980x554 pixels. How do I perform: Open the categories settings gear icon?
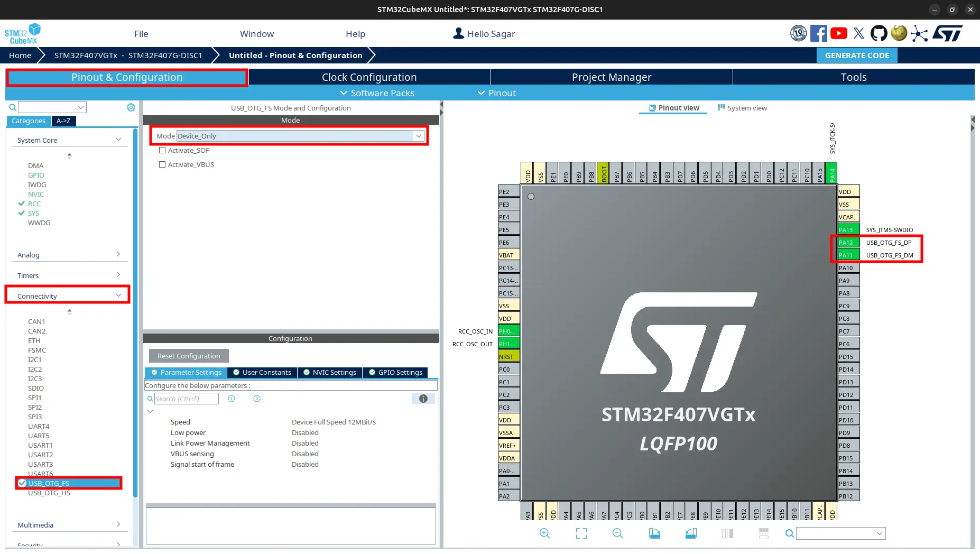pyautogui.click(x=131, y=107)
